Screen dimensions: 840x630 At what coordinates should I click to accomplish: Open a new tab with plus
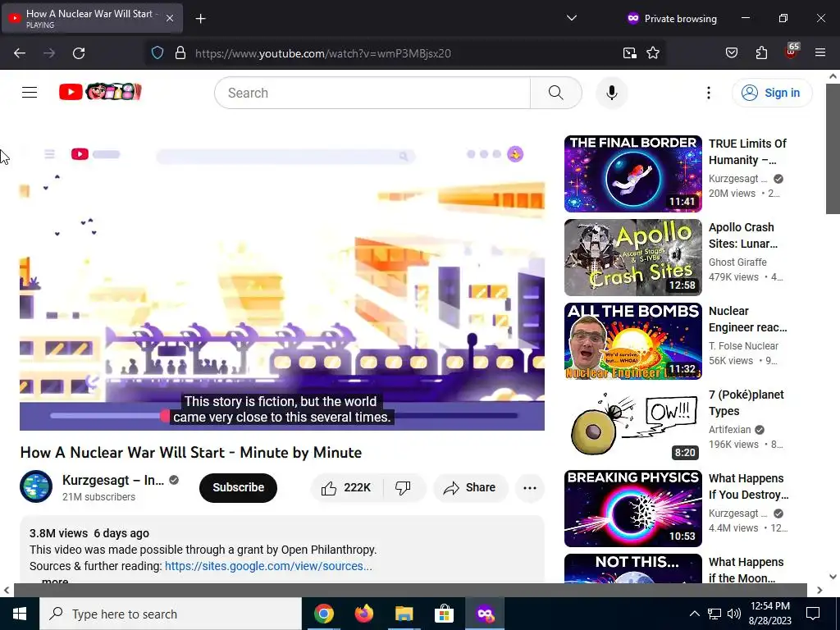click(x=200, y=19)
